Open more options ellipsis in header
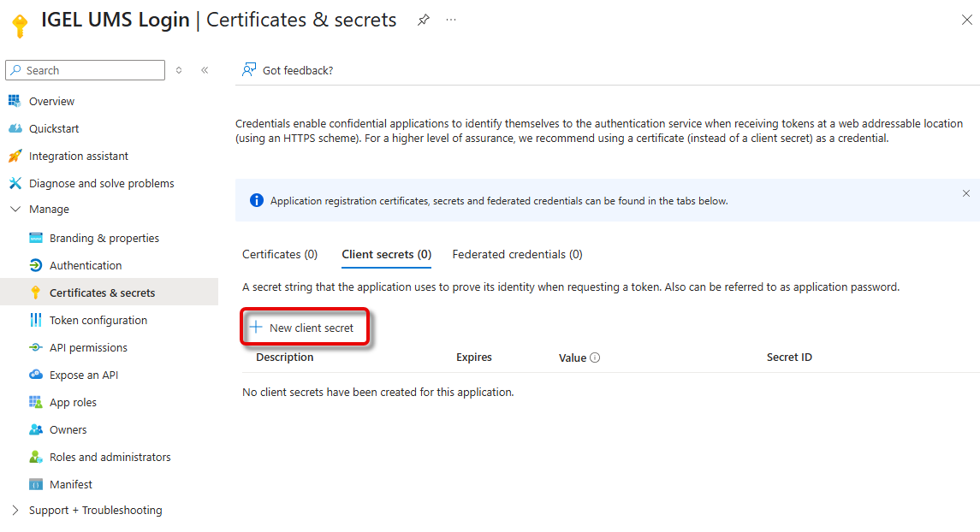This screenshot has height=532, width=980. [x=451, y=20]
